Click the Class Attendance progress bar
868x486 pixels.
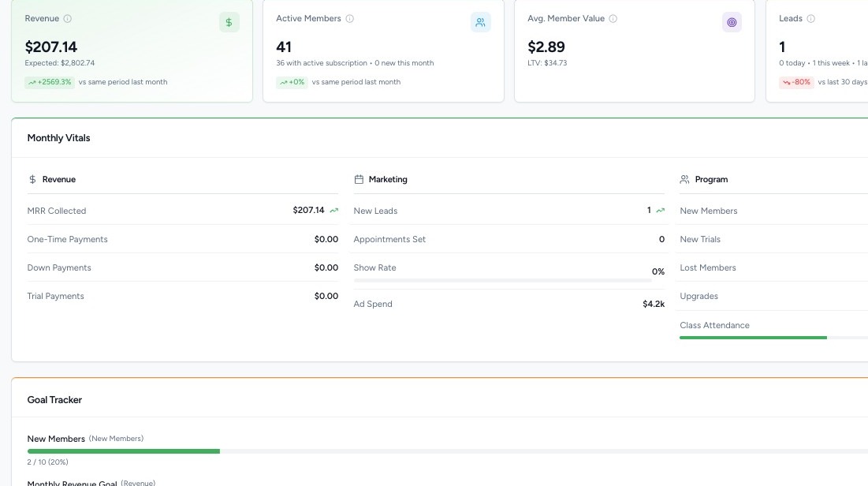pos(774,338)
